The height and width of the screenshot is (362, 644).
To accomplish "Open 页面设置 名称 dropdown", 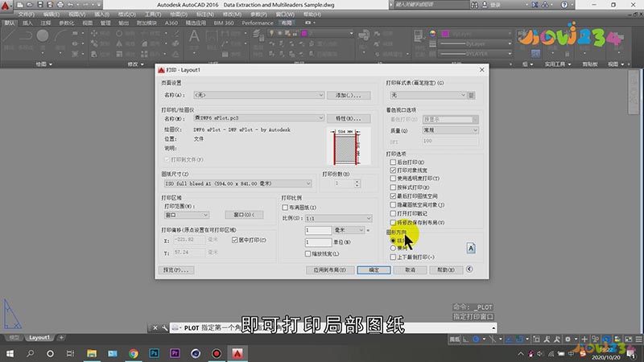I will pos(258,95).
